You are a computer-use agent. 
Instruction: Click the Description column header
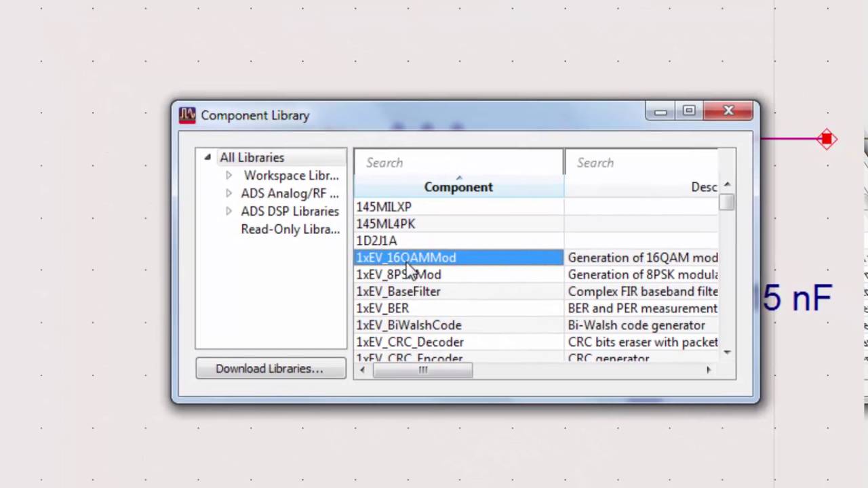click(x=642, y=187)
